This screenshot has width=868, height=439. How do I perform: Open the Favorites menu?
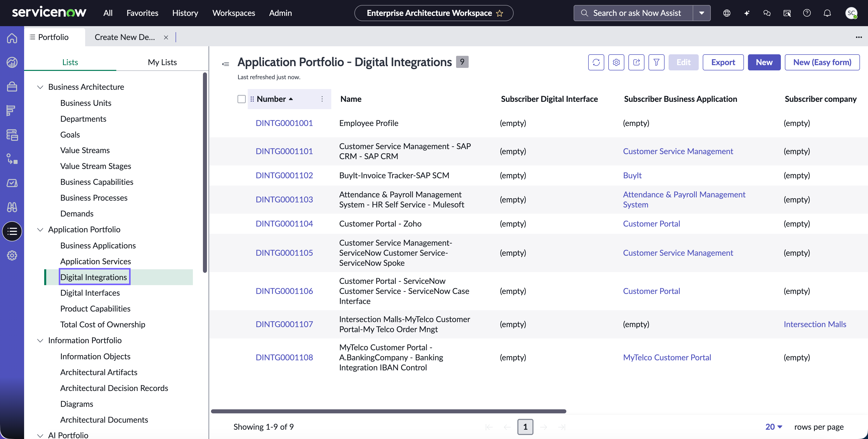142,13
